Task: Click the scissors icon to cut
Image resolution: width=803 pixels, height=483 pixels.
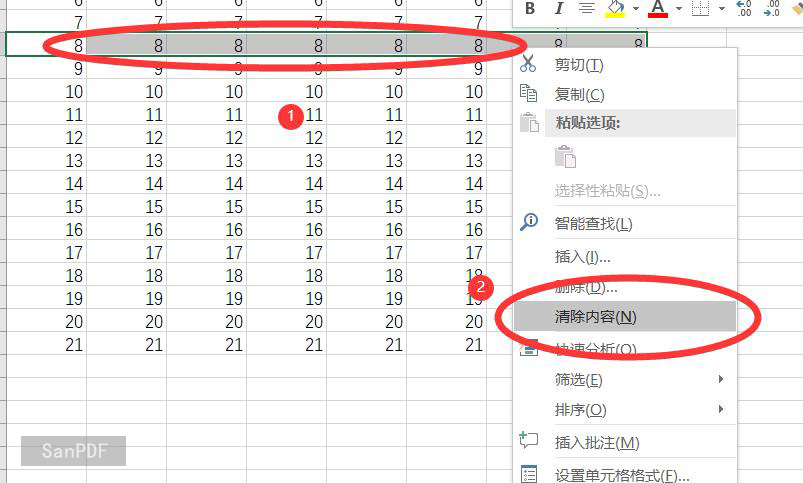Action: [528, 63]
